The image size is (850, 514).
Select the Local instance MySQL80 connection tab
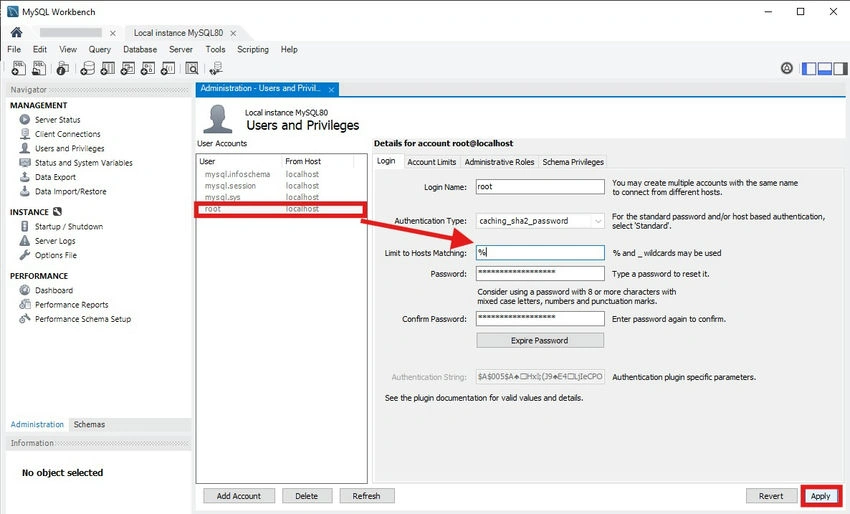[178, 33]
